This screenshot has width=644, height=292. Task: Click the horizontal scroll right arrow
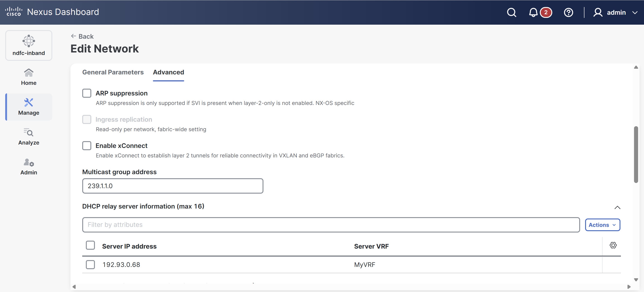[629, 287]
